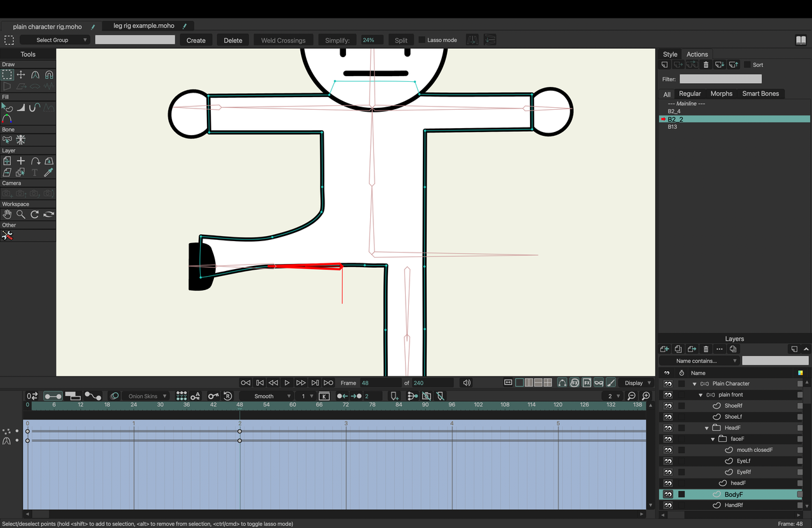This screenshot has width=812, height=528.
Task: Select the Morphs tab
Action: click(721, 93)
